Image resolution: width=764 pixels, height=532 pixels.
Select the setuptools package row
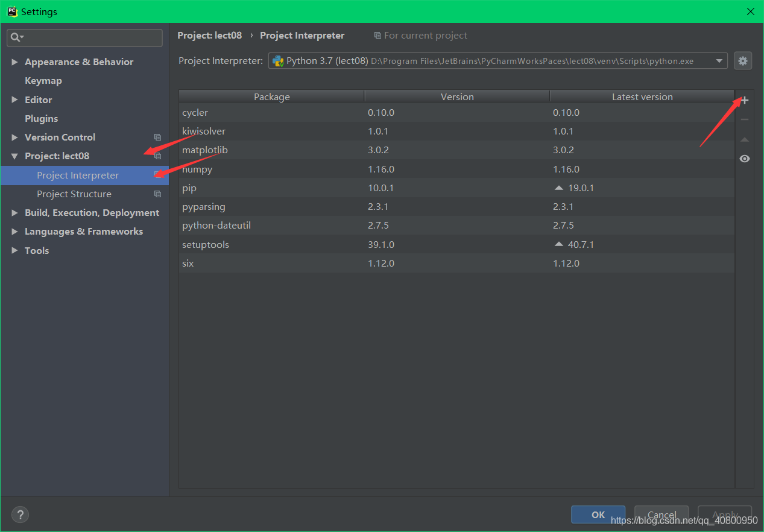click(456, 245)
